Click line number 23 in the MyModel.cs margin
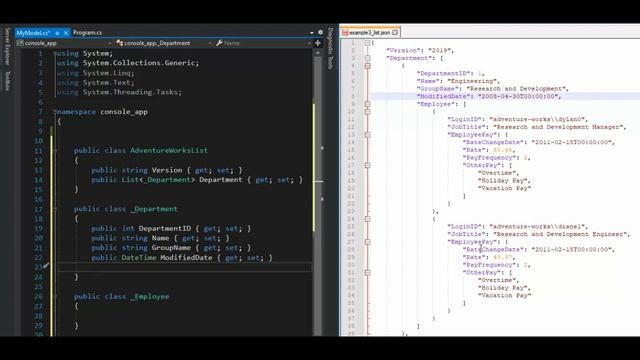 [x=38, y=267]
